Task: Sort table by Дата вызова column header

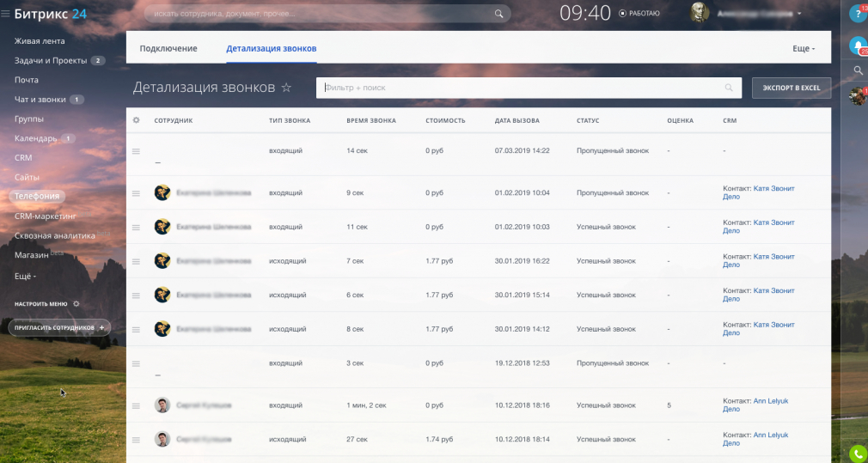Action: [517, 120]
